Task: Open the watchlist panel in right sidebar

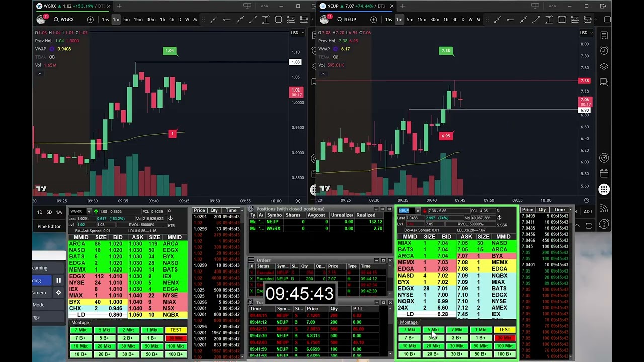Action: (604, 35)
